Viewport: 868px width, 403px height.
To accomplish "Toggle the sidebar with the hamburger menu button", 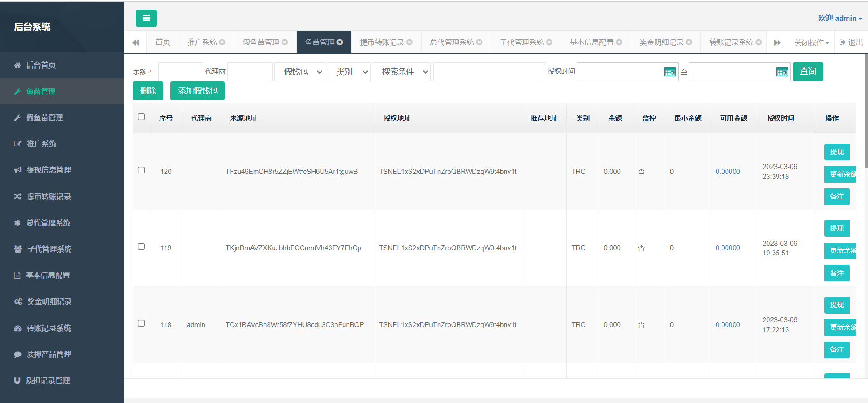I will click(146, 18).
